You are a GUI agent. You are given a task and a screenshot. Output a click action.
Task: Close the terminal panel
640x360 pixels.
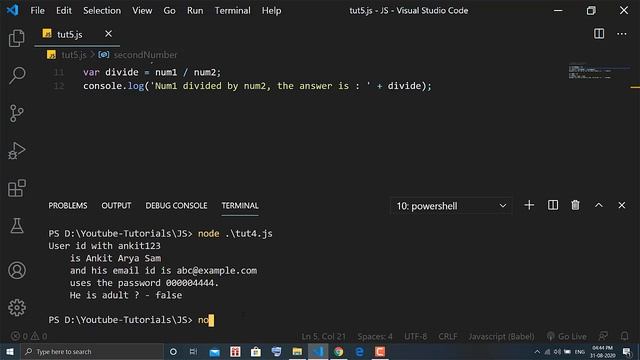click(622, 205)
